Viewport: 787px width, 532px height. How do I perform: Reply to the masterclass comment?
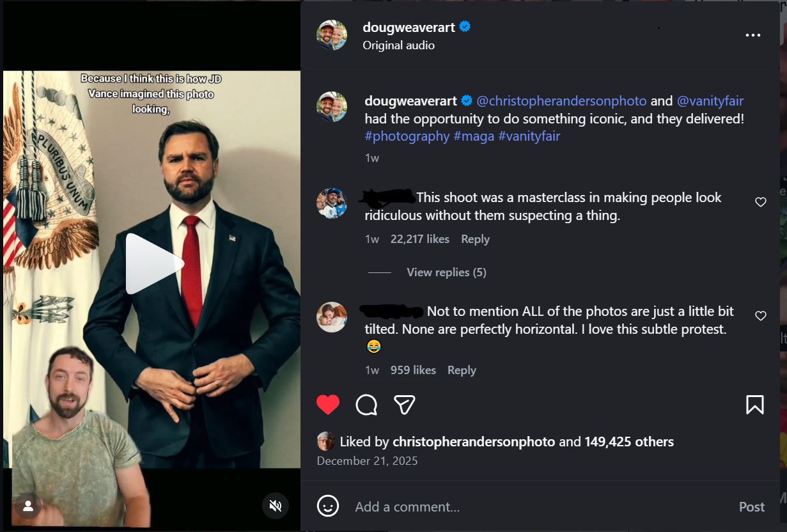click(475, 239)
